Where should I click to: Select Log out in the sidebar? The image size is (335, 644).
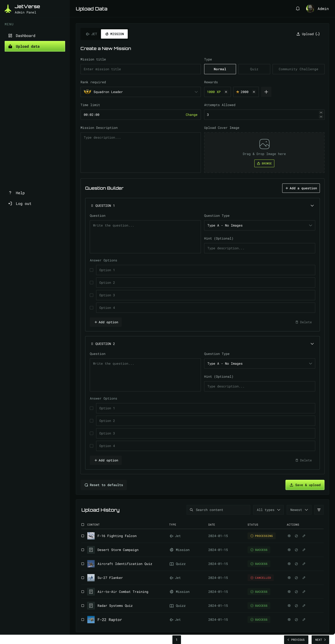35,204
